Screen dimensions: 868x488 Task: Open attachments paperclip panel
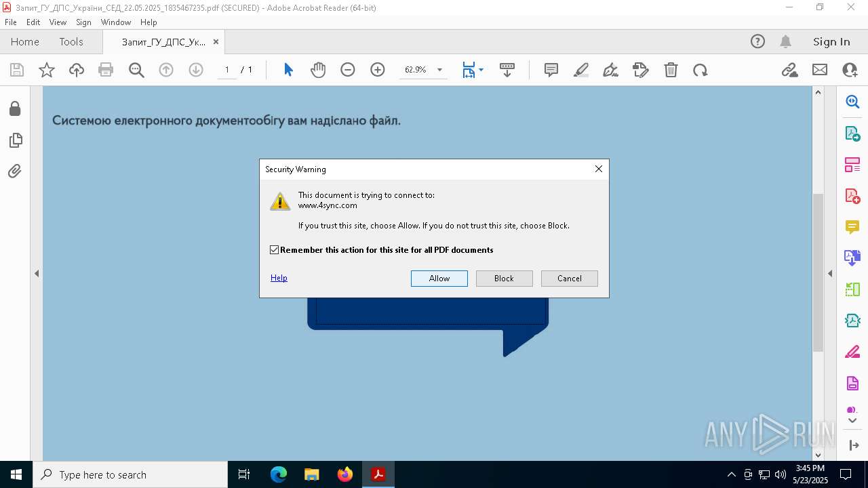coord(15,171)
